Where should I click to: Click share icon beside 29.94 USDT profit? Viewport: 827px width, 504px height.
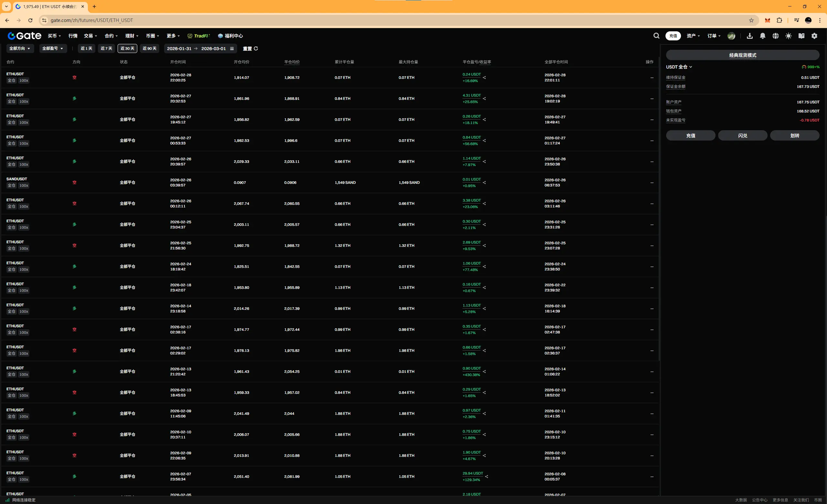[487, 477]
